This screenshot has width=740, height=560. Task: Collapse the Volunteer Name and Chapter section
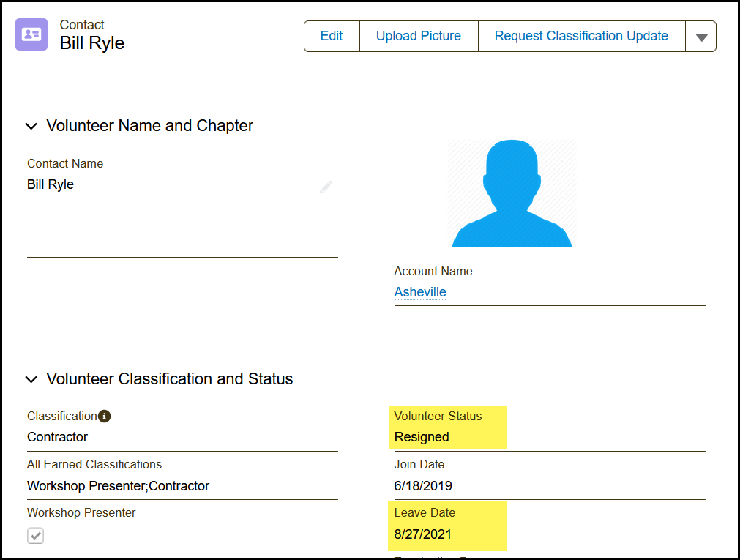pos(31,126)
